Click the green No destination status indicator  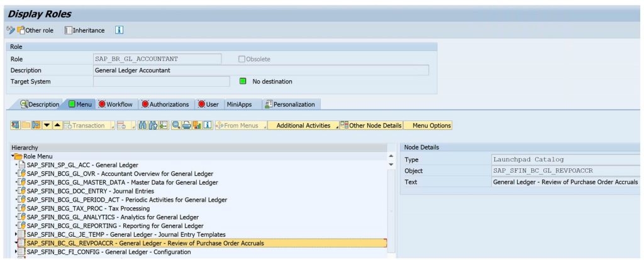(x=243, y=81)
